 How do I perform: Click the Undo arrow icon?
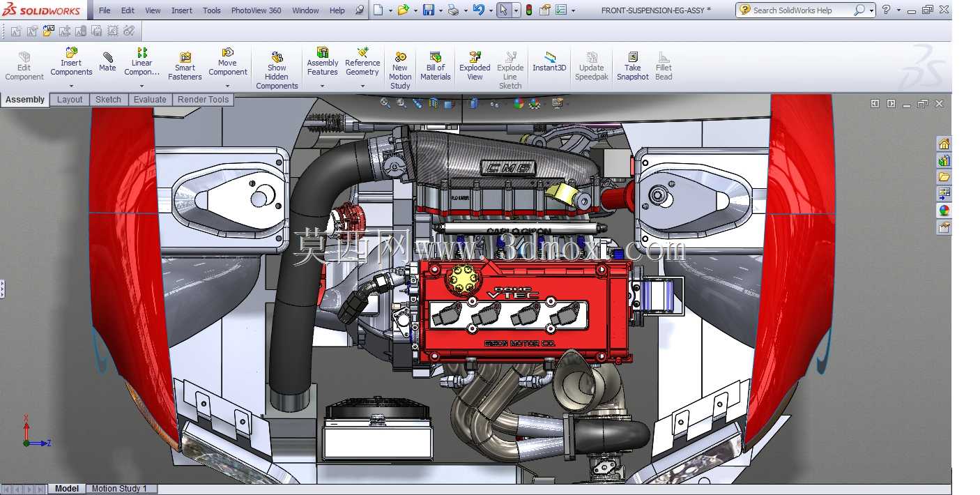pos(478,10)
